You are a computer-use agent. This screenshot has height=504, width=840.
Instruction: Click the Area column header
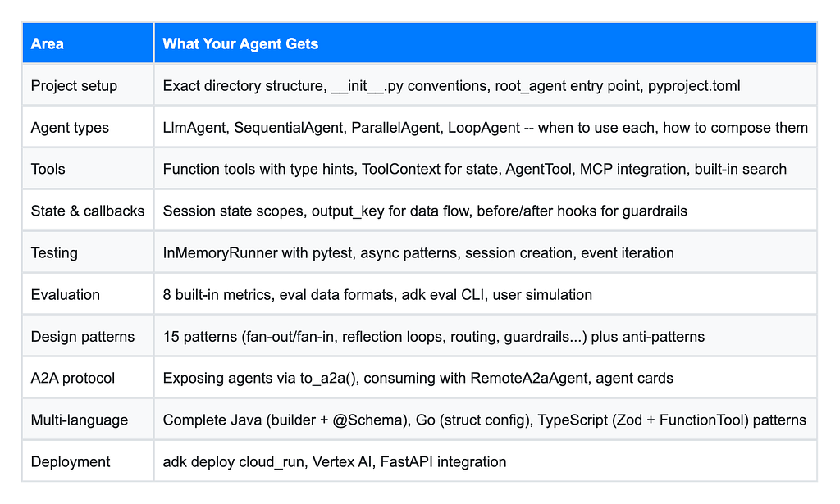click(x=47, y=44)
